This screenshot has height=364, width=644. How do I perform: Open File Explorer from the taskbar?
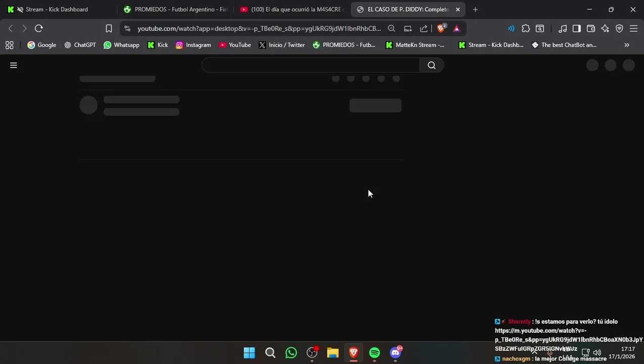[x=332, y=353]
